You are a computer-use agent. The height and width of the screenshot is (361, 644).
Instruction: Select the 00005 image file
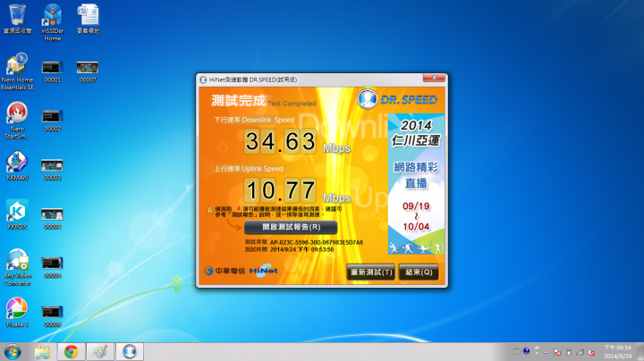pyautogui.click(x=52, y=267)
